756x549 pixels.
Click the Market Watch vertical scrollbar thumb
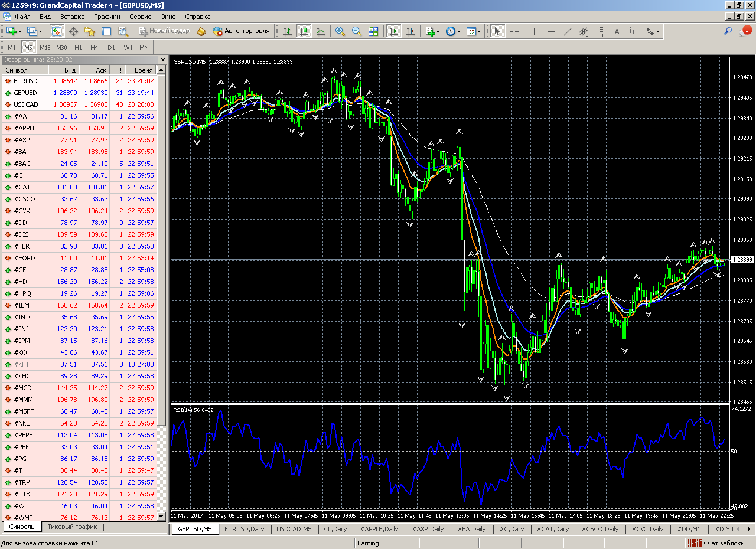pyautogui.click(x=162, y=250)
